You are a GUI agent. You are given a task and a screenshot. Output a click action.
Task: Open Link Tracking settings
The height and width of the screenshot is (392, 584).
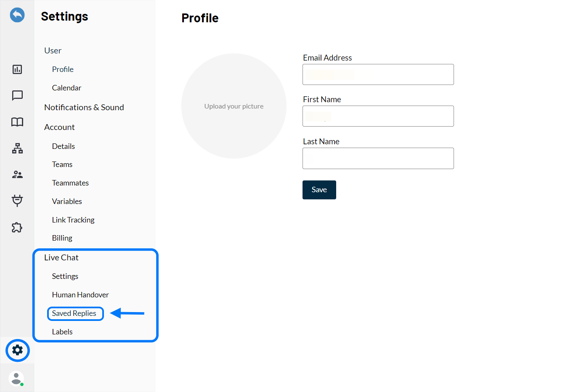click(73, 220)
